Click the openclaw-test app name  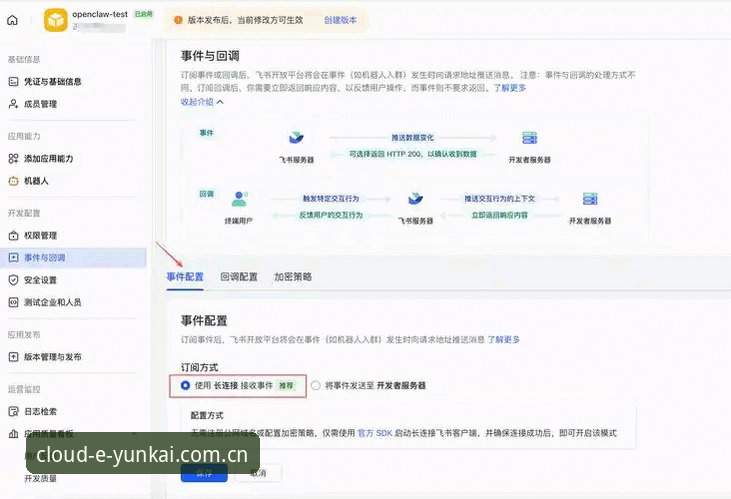point(100,14)
